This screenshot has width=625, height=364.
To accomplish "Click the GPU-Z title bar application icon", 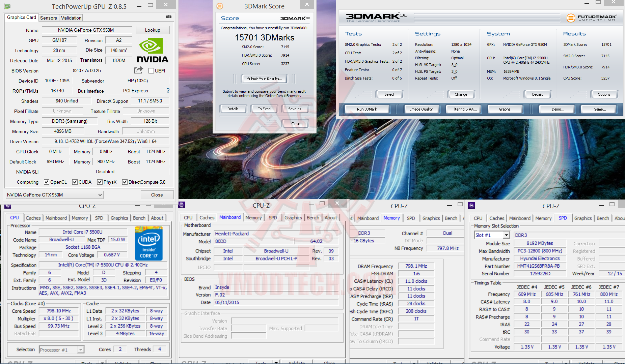I will coord(7,6).
